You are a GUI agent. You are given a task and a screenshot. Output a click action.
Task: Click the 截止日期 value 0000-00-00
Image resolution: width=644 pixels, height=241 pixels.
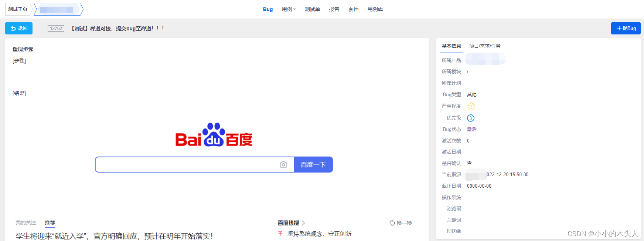[479, 186]
